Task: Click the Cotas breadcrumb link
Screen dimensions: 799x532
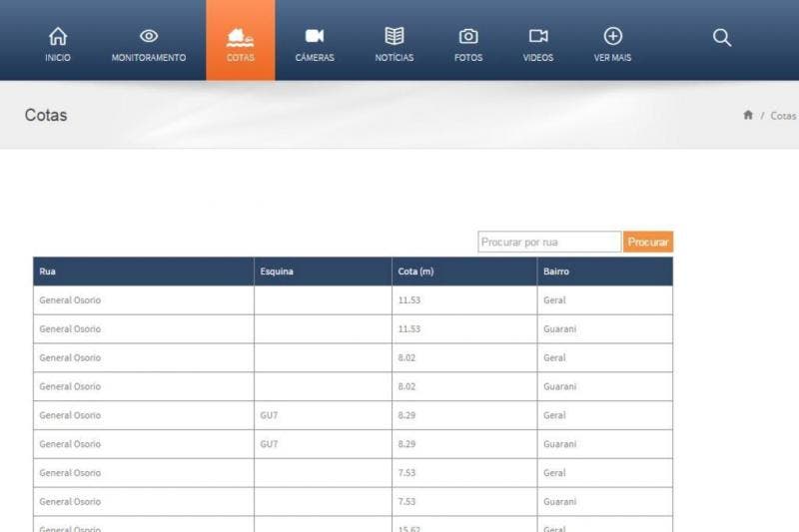Action: pos(783,116)
